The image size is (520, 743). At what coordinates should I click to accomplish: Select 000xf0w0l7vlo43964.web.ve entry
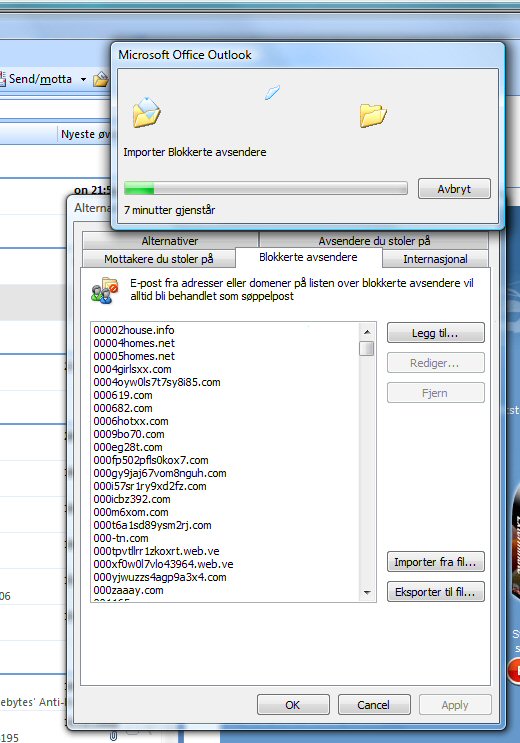pyautogui.click(x=164, y=564)
